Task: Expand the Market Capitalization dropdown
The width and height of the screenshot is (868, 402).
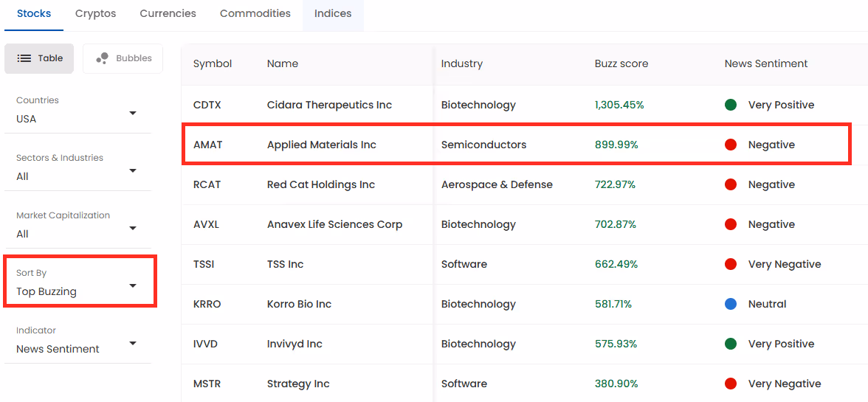Action: click(x=77, y=228)
